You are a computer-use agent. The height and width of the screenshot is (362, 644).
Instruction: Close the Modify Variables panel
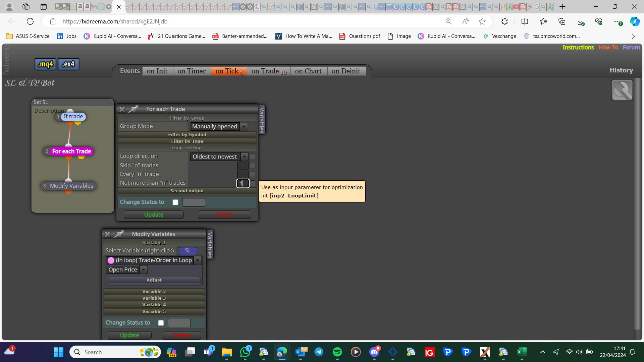pyautogui.click(x=108, y=234)
